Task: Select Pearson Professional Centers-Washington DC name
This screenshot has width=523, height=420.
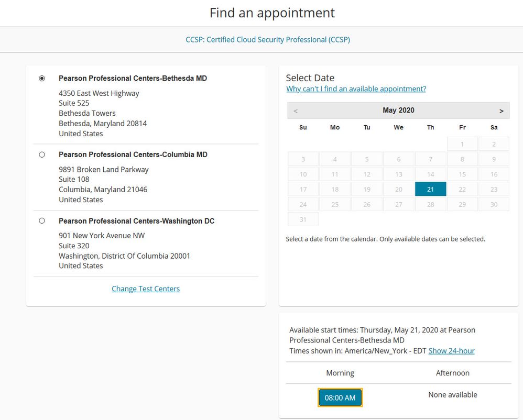Action: click(x=136, y=221)
